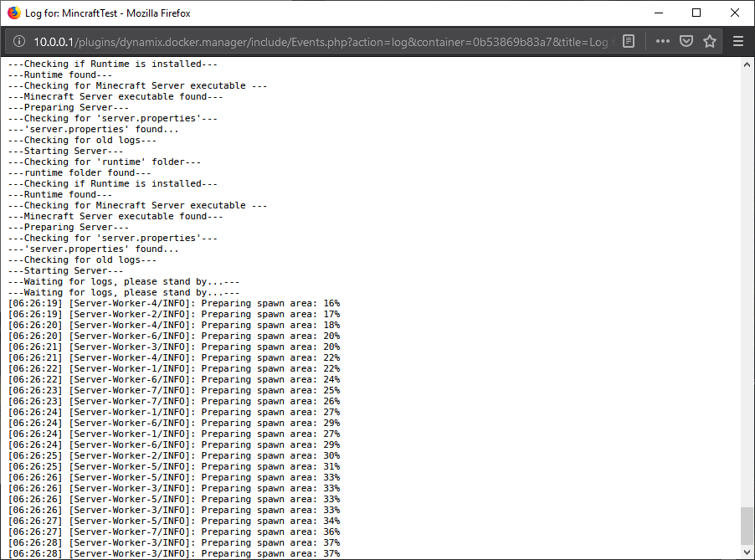Minimize the Firefox log window

(659, 13)
